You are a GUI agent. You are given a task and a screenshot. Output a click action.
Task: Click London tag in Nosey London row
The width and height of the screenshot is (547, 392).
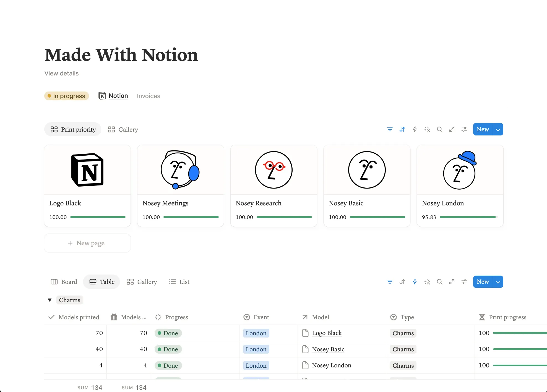click(256, 365)
